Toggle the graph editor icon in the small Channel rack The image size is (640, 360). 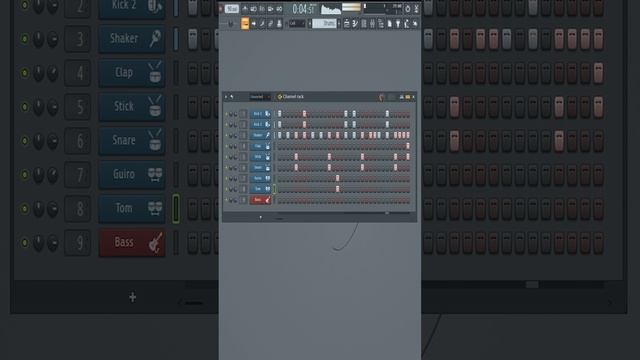click(x=401, y=97)
